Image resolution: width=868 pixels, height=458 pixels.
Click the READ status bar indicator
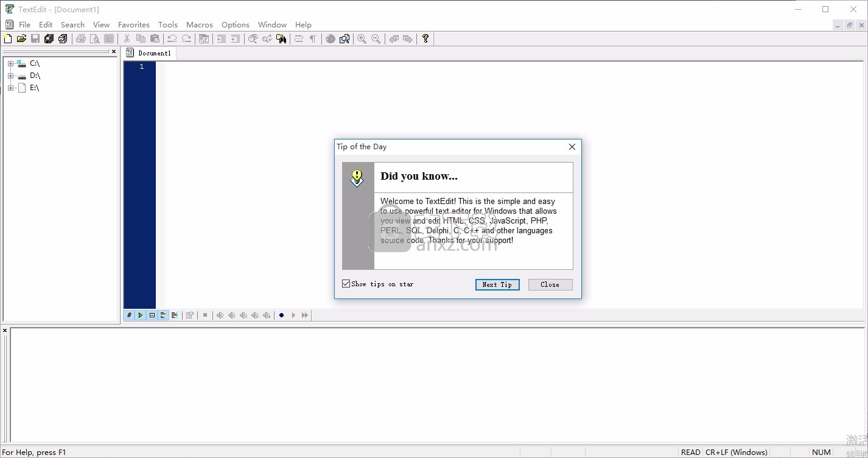(690, 453)
